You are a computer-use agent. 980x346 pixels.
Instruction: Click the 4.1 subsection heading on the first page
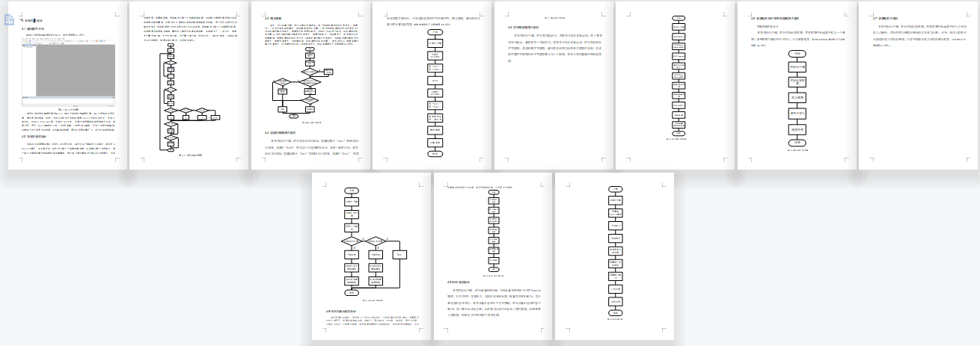pyautogui.click(x=32, y=28)
